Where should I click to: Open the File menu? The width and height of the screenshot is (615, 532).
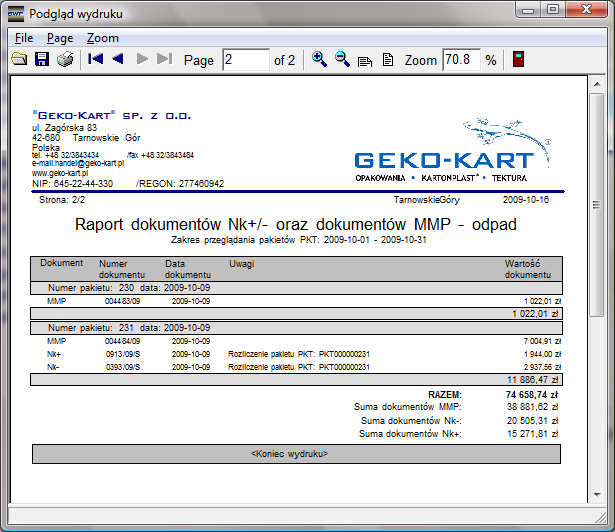coord(24,38)
